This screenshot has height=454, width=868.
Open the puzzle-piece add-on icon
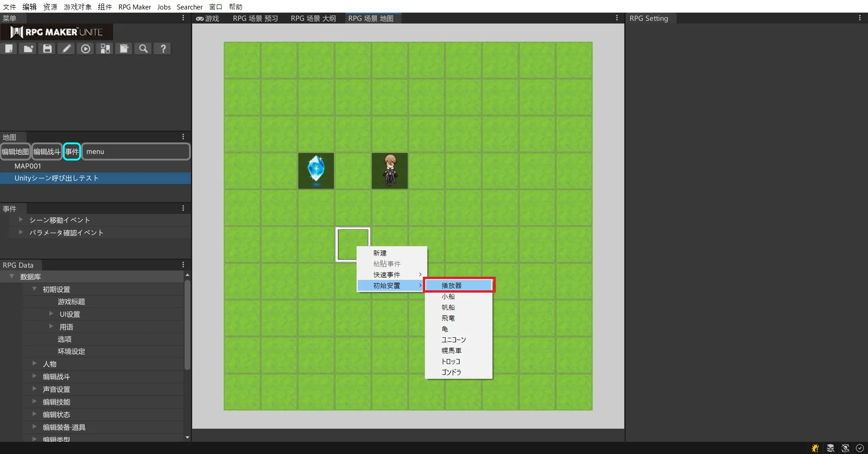coord(105,49)
